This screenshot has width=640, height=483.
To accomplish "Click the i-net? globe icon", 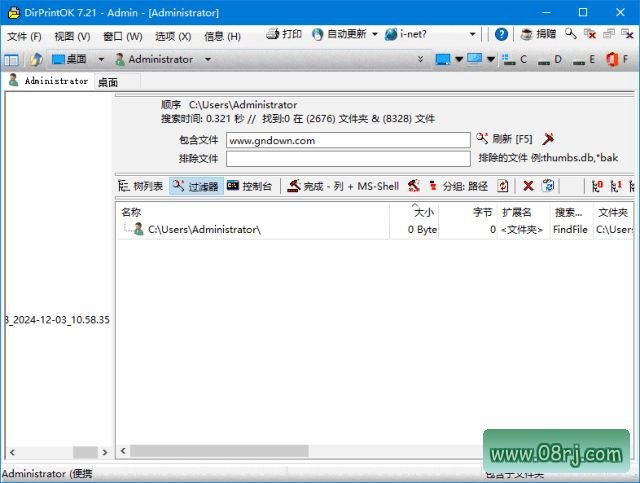I will (391, 34).
